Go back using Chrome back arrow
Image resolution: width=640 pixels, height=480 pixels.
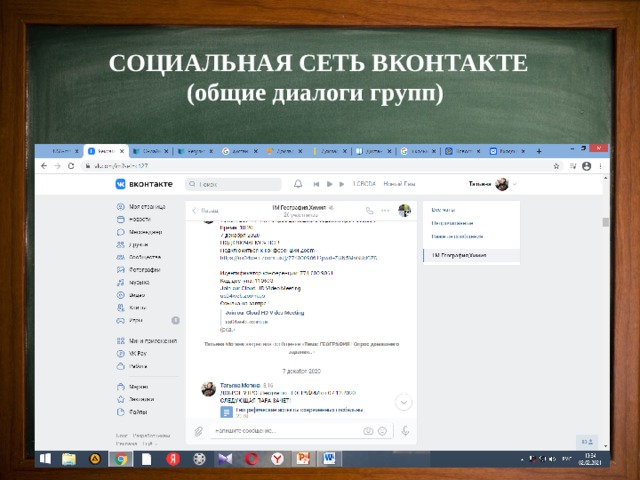(x=44, y=166)
